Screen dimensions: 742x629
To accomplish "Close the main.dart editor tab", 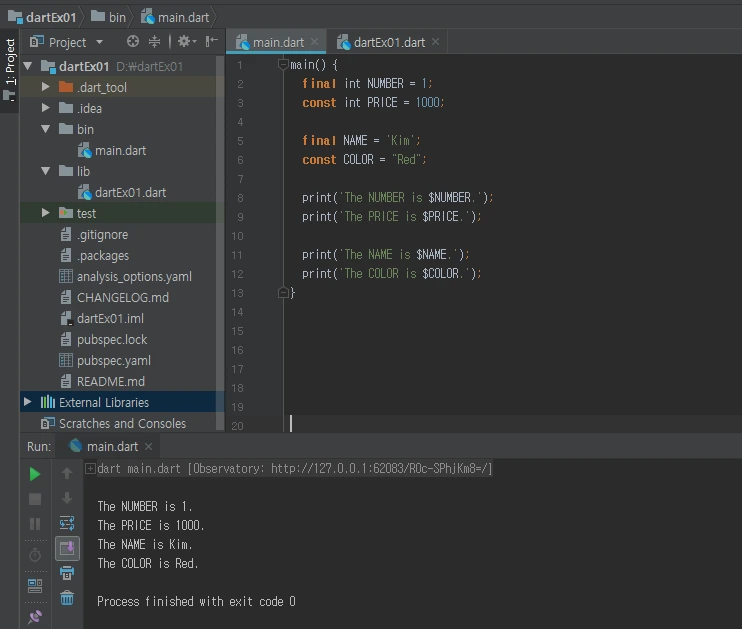I will pyautogui.click(x=315, y=42).
